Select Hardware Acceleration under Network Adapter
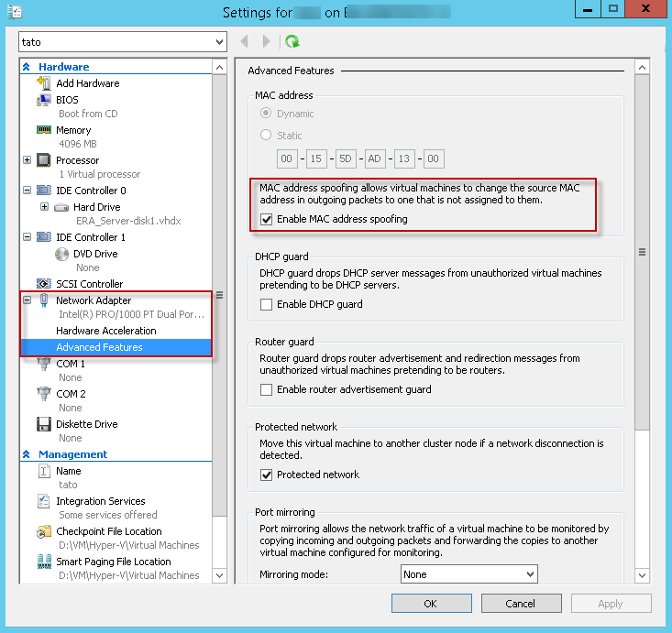 [105, 331]
